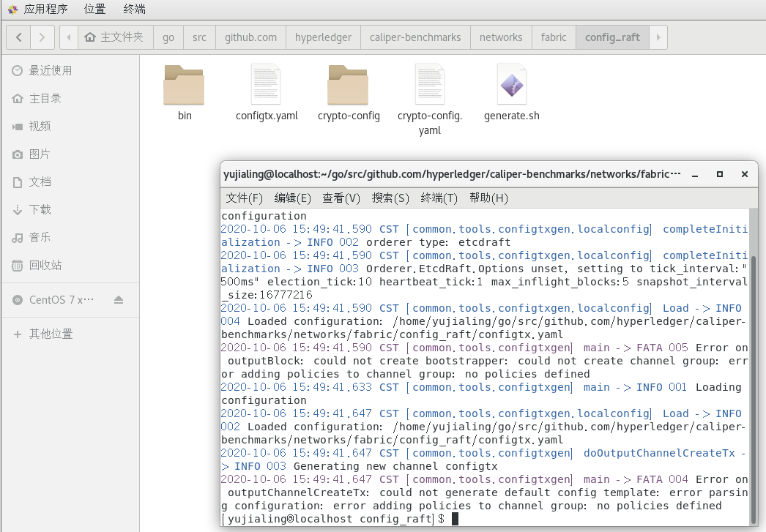Navigate to the fabric breadcrumb folder
This screenshot has height=532, width=766.
coord(554,37)
